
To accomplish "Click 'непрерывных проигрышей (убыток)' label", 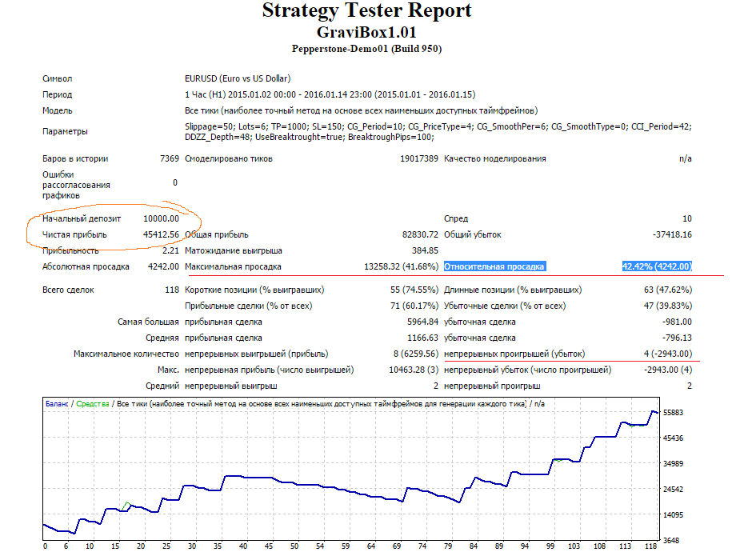I will 514,354.
